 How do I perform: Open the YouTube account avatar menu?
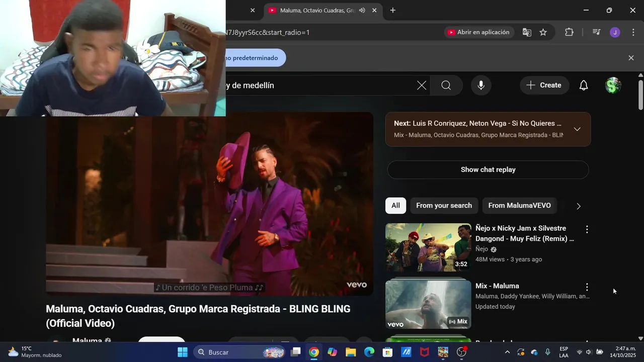(x=612, y=85)
